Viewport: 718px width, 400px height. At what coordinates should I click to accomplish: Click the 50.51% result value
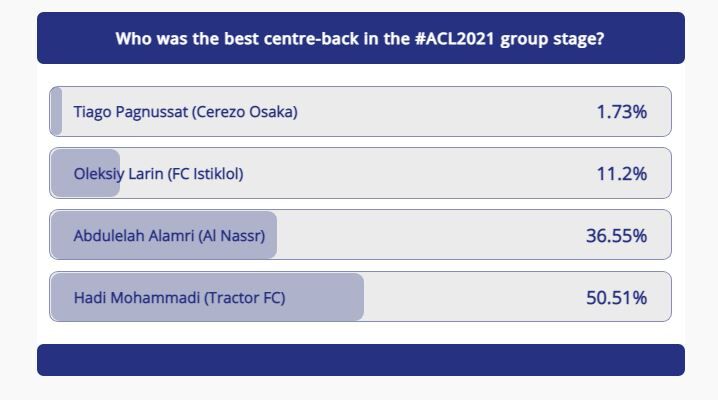(616, 298)
